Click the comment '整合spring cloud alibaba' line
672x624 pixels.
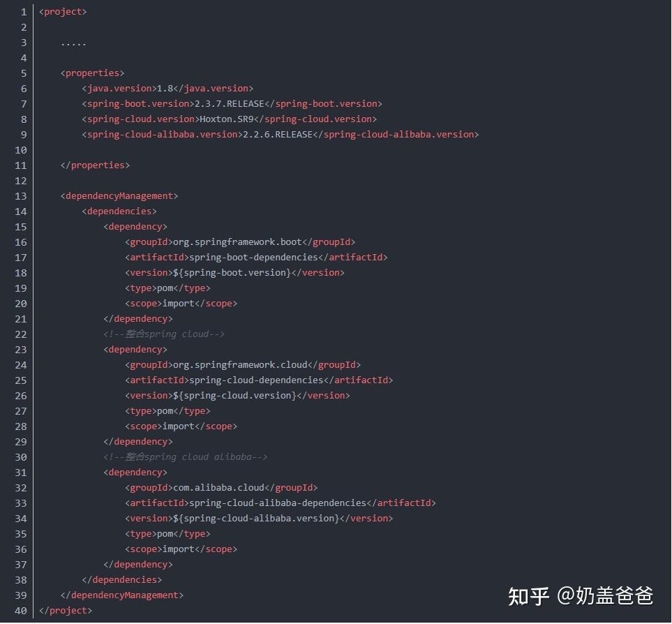click(x=185, y=457)
